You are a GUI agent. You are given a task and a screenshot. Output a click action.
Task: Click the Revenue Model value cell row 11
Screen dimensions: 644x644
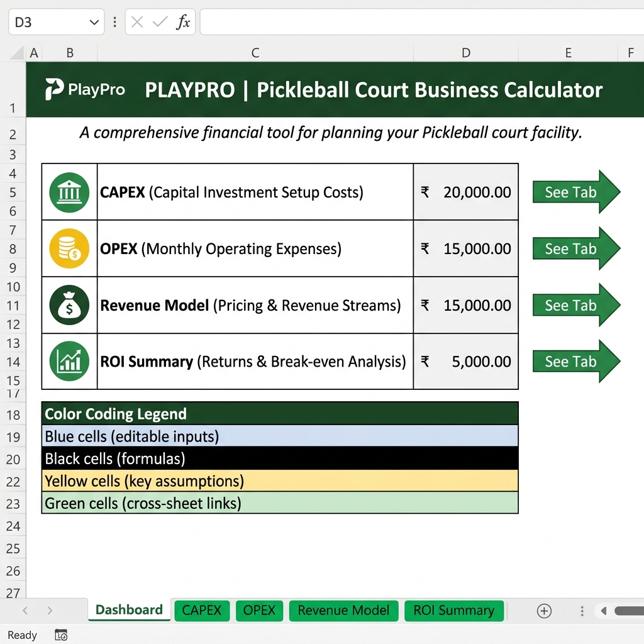[466, 305]
